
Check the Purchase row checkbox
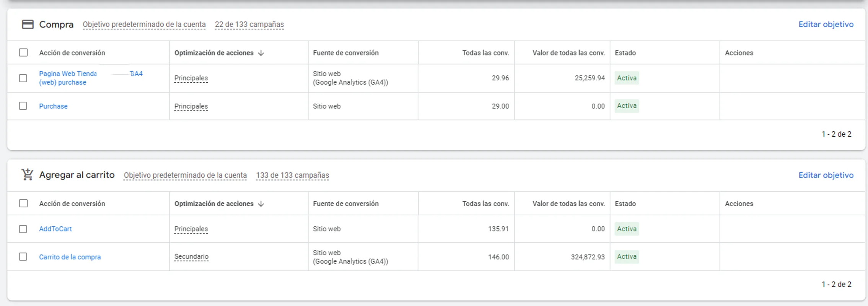[x=23, y=106]
